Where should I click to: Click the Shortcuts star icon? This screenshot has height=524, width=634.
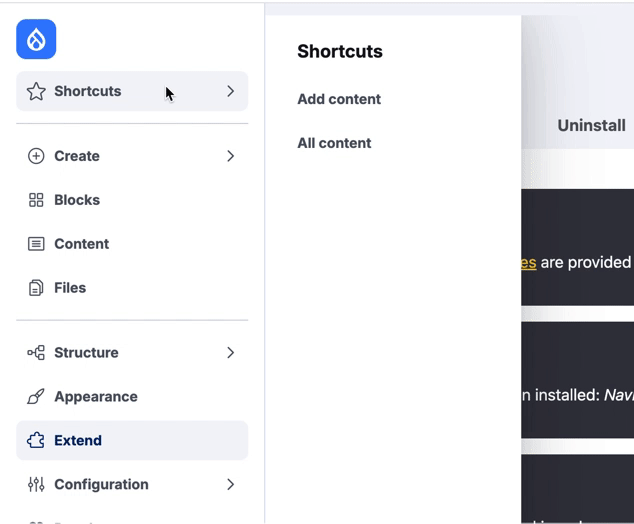tap(36, 91)
